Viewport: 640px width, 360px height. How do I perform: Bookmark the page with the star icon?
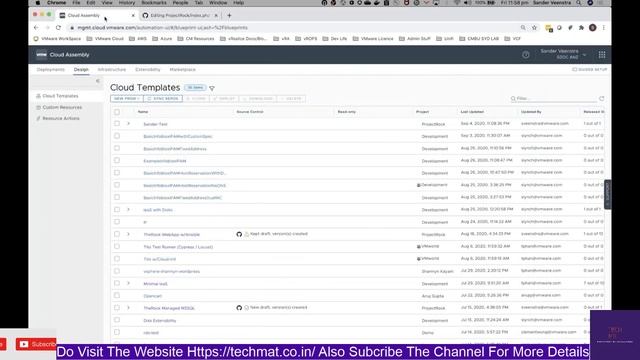point(534,28)
